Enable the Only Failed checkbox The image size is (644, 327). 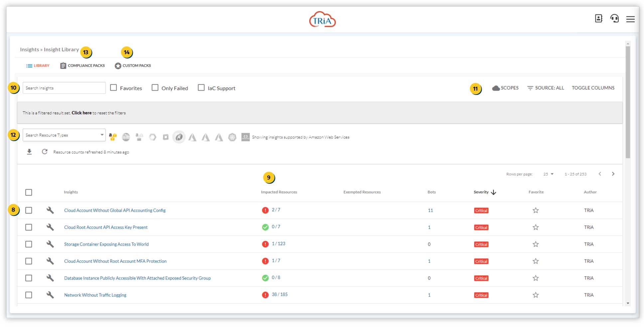coord(155,88)
